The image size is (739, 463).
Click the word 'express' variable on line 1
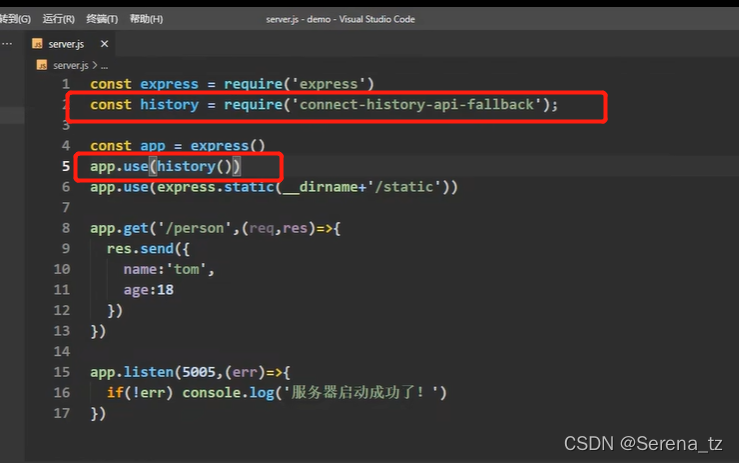169,84
